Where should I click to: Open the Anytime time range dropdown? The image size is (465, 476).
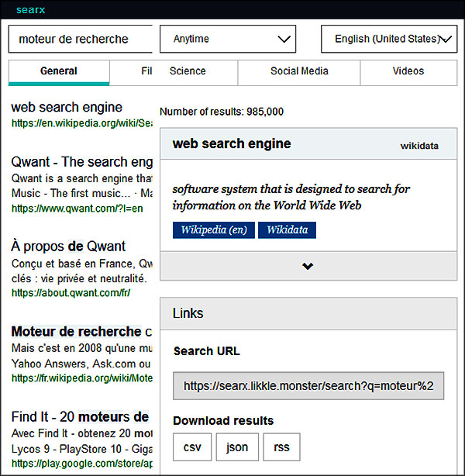pyautogui.click(x=228, y=39)
